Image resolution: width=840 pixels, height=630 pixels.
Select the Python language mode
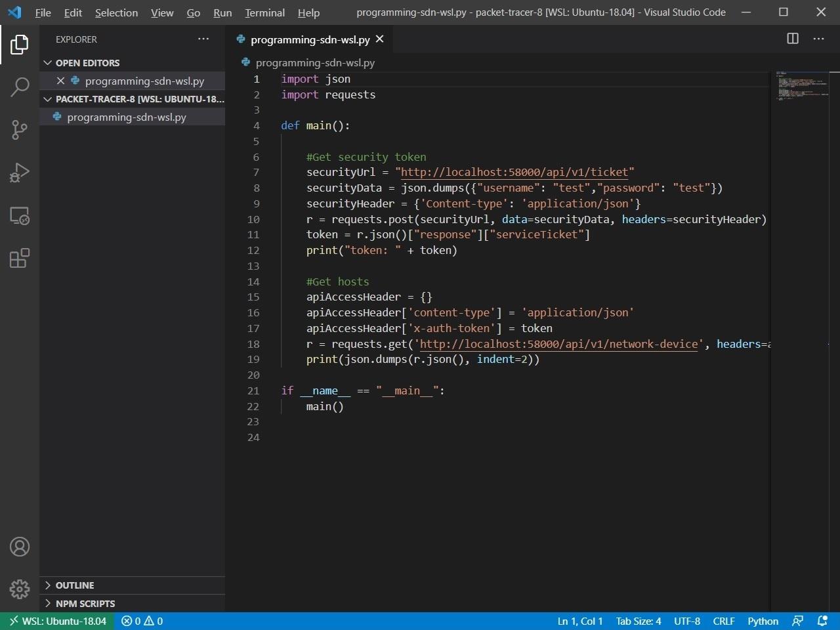(x=763, y=621)
